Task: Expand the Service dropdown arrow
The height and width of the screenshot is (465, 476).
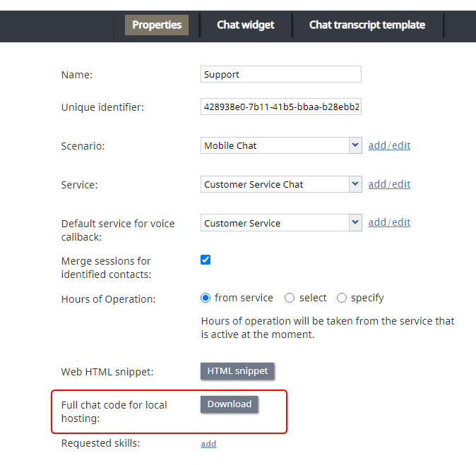Action: (355, 184)
